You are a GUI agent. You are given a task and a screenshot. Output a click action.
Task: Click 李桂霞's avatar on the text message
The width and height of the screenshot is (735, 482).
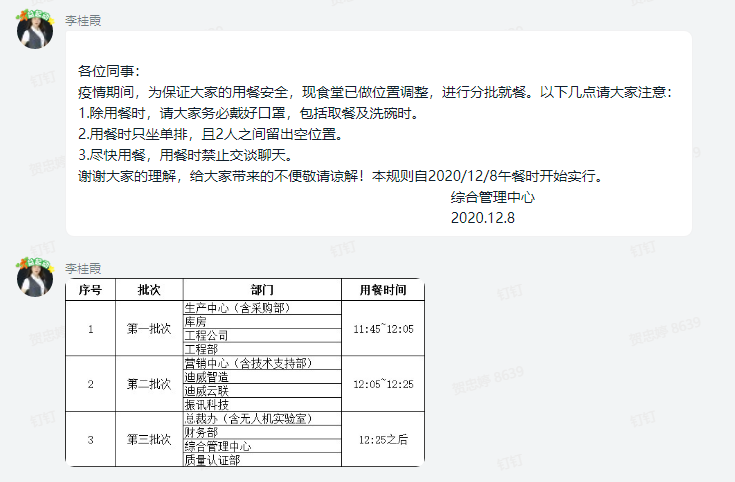pos(35,32)
